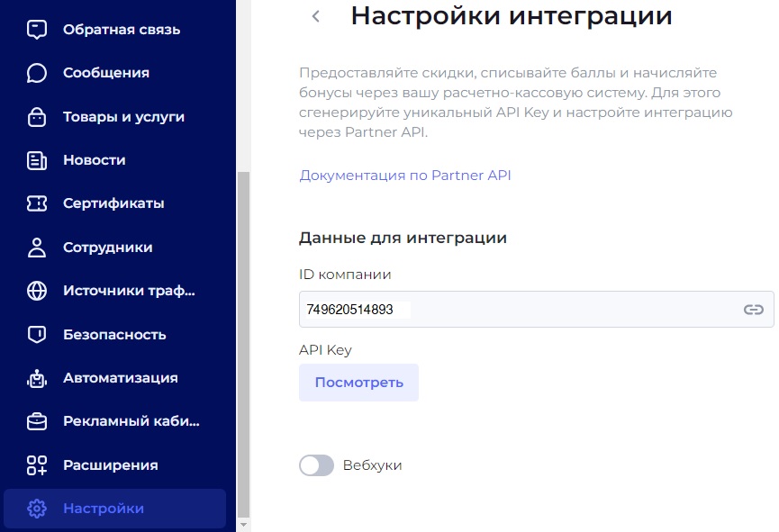Click the Automation (Автоматизация) robot icon
The width and height of the screenshot is (779, 532).
[x=37, y=378]
